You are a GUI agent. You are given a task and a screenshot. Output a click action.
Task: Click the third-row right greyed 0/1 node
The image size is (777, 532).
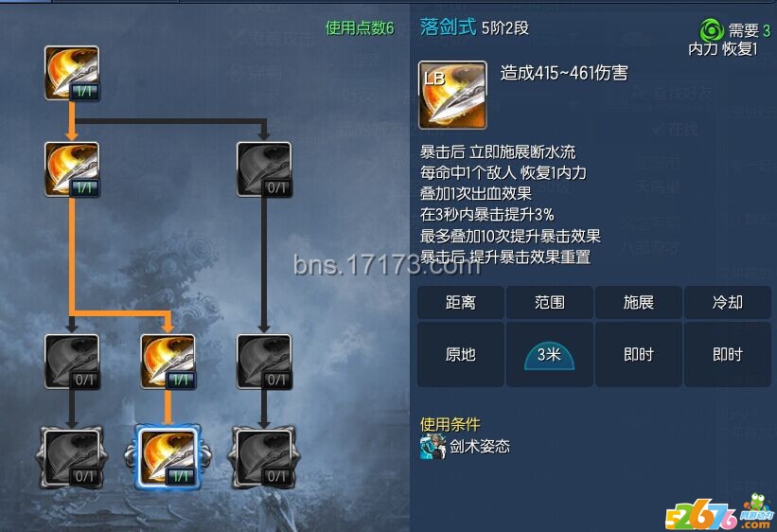[264, 362]
